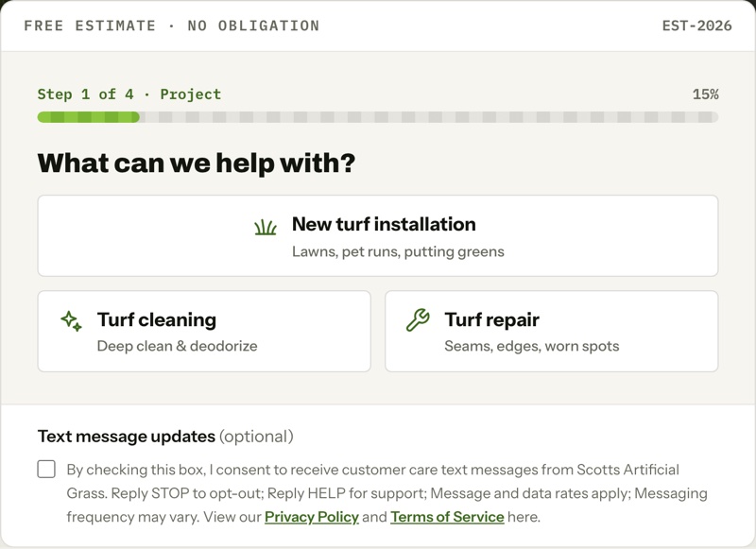Click the wrench icon beside Turf repair
756x549 pixels.
pyautogui.click(x=418, y=320)
